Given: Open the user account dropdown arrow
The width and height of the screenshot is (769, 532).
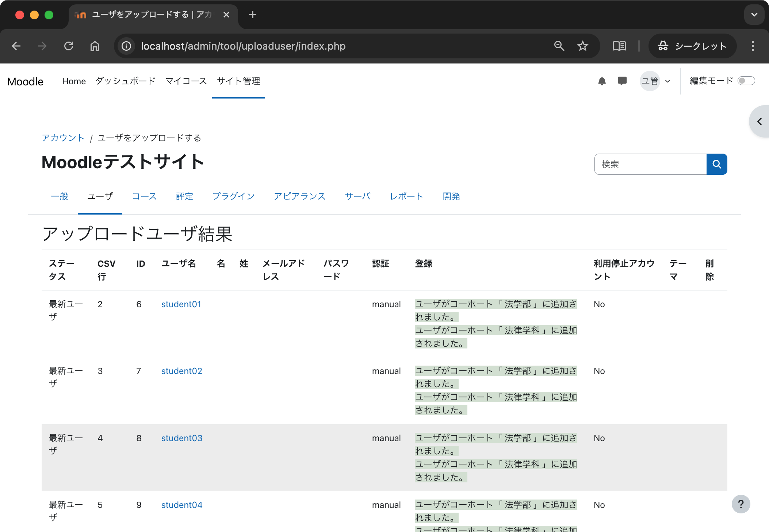Looking at the screenshot, I should (668, 81).
